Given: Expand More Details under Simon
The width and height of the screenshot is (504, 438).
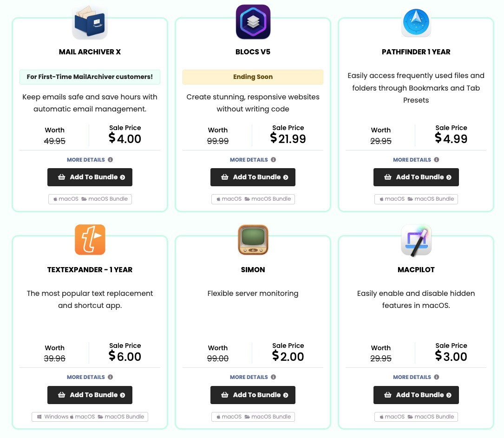Looking at the screenshot, I should click(x=249, y=377).
